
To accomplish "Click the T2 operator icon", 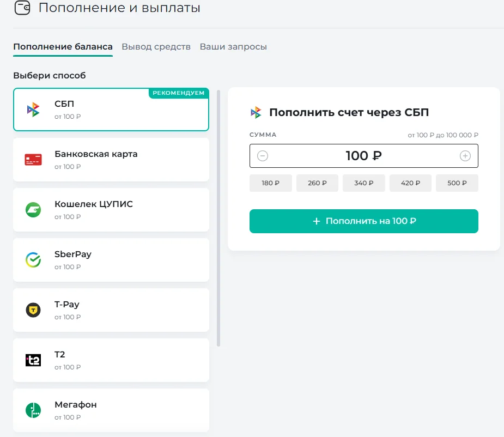I will click(33, 360).
